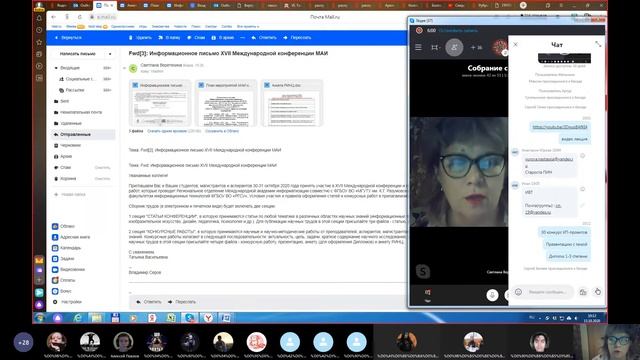Click Ответить button below the email body
Viewport: 640px width, 360px height.
149,302
